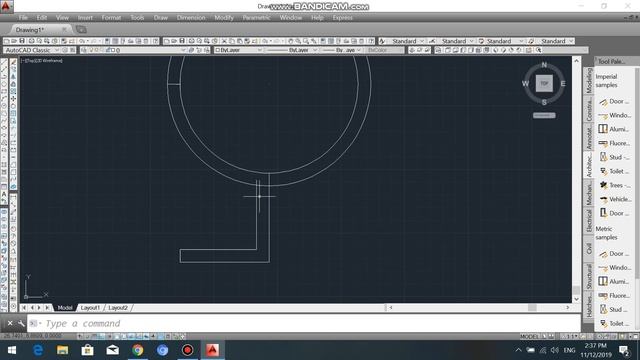Open the multileader style Standard dropdown
640x360 pixels.
556,41
